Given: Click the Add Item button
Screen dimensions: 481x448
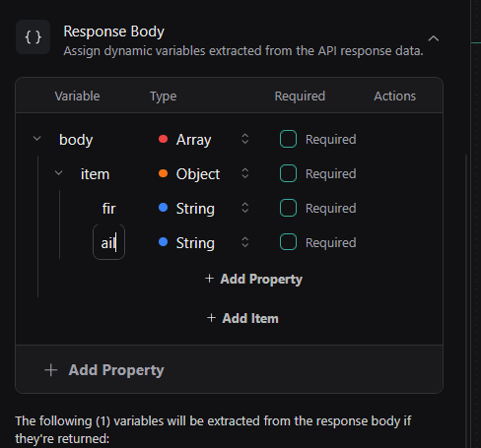Looking at the screenshot, I should (x=242, y=318).
